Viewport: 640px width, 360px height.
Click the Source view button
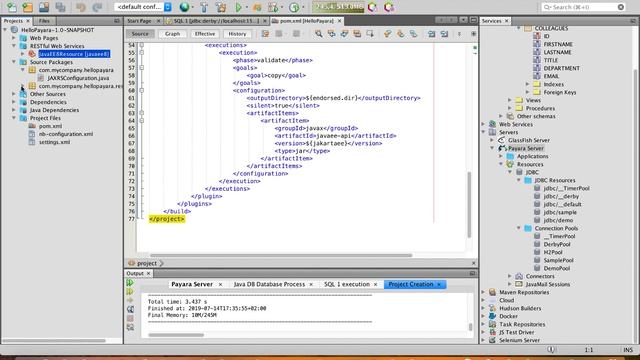pyautogui.click(x=140, y=34)
